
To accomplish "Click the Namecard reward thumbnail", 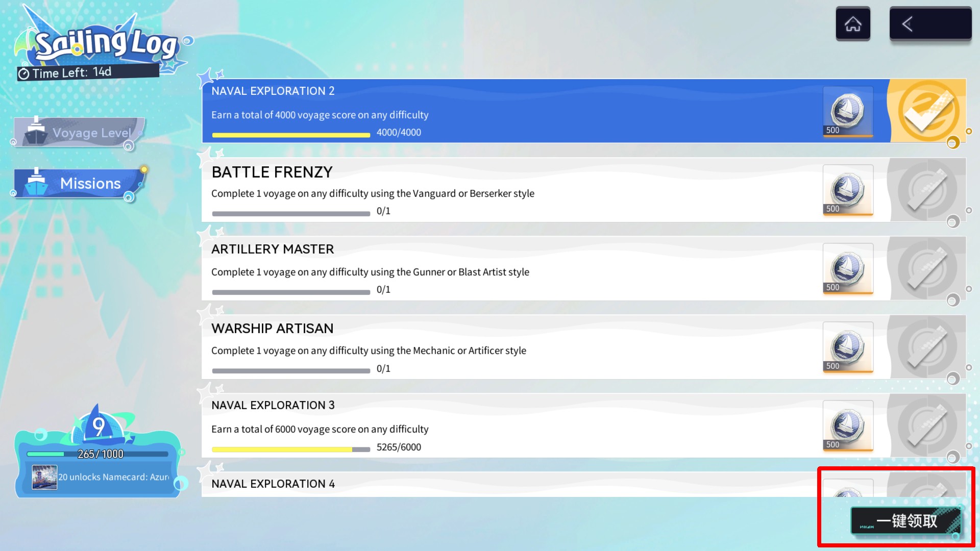I will pos(44,477).
